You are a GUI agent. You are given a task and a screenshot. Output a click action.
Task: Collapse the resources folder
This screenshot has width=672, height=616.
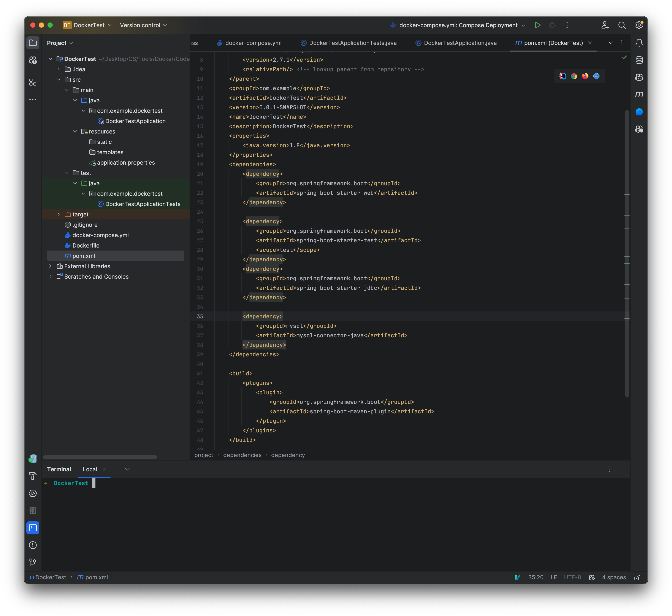75,131
